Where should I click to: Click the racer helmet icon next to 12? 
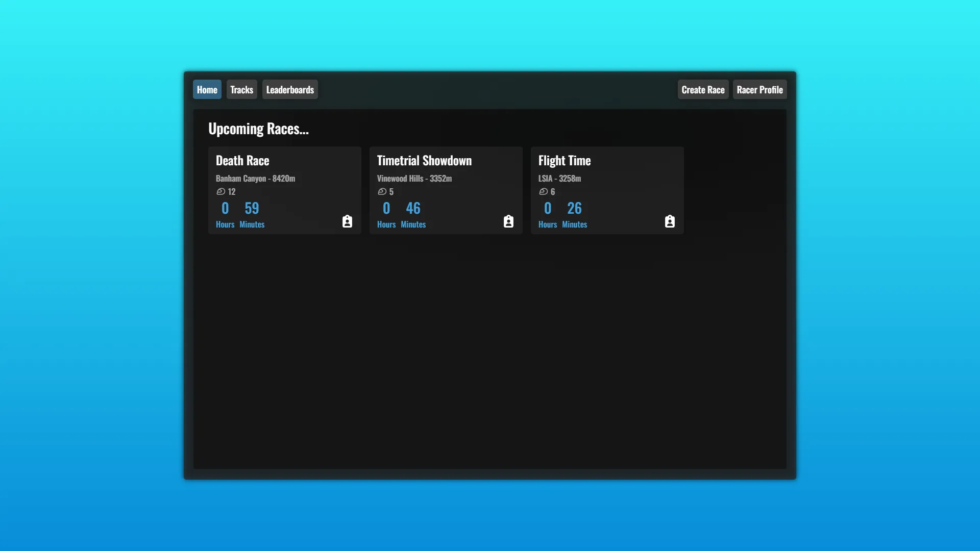point(220,191)
